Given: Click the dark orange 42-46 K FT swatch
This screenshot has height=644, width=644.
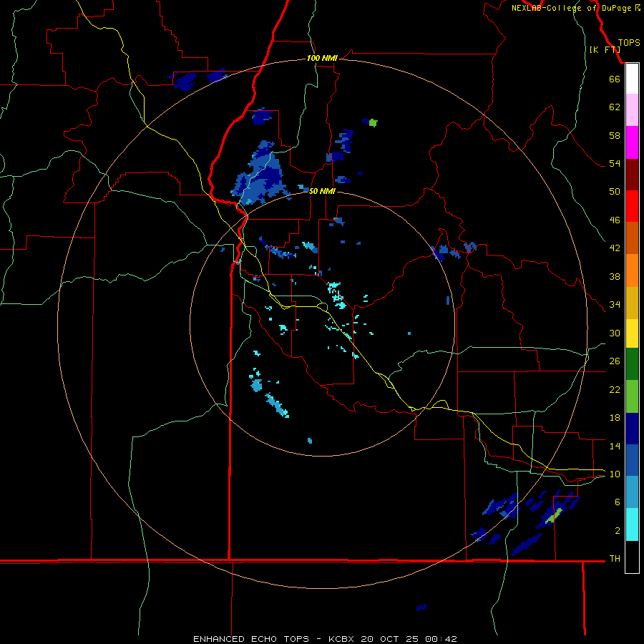Looking at the screenshot, I should click(632, 238).
